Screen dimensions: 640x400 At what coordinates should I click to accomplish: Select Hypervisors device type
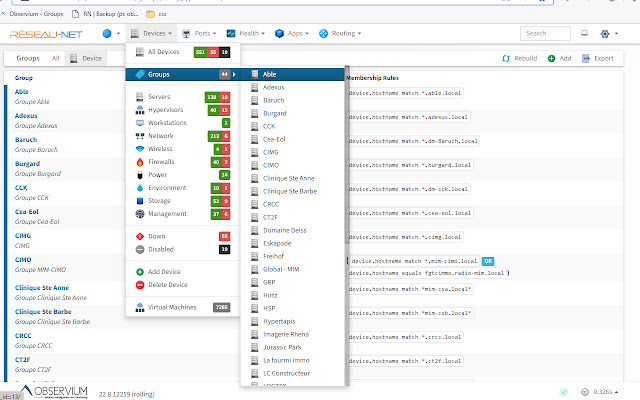[x=183, y=110]
